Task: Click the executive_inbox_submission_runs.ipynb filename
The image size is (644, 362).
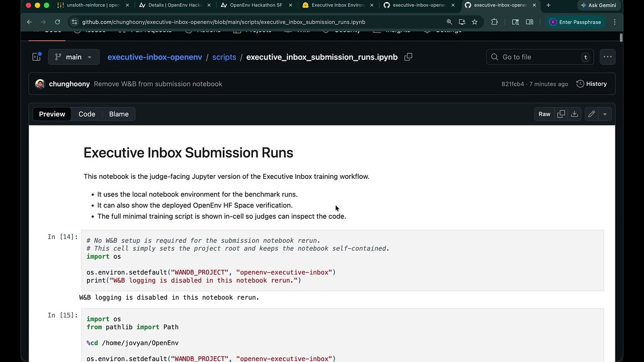Action: click(x=322, y=57)
